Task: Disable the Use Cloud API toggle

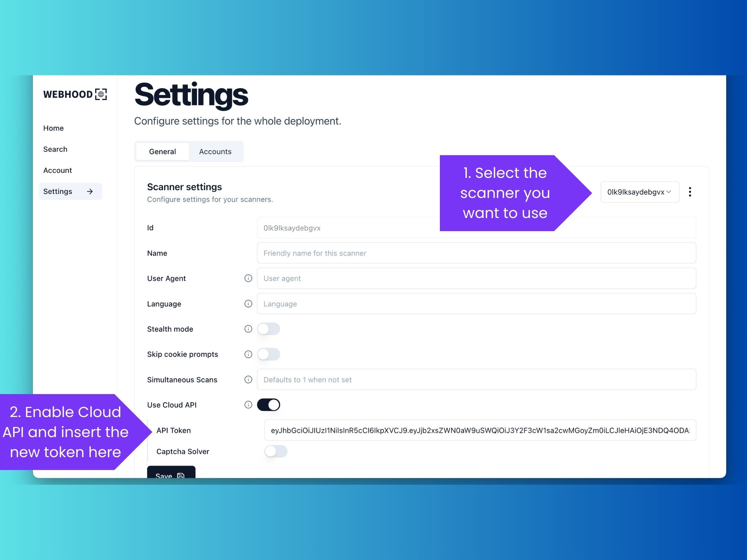Action: [268, 405]
